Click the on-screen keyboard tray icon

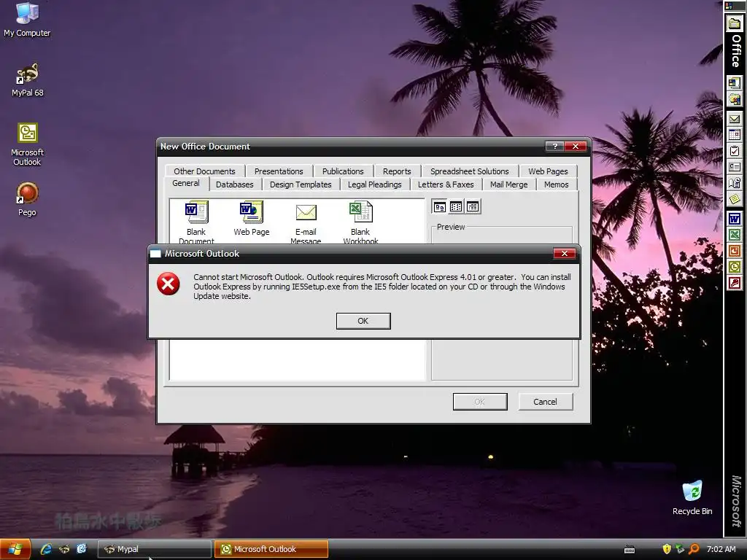point(630,550)
